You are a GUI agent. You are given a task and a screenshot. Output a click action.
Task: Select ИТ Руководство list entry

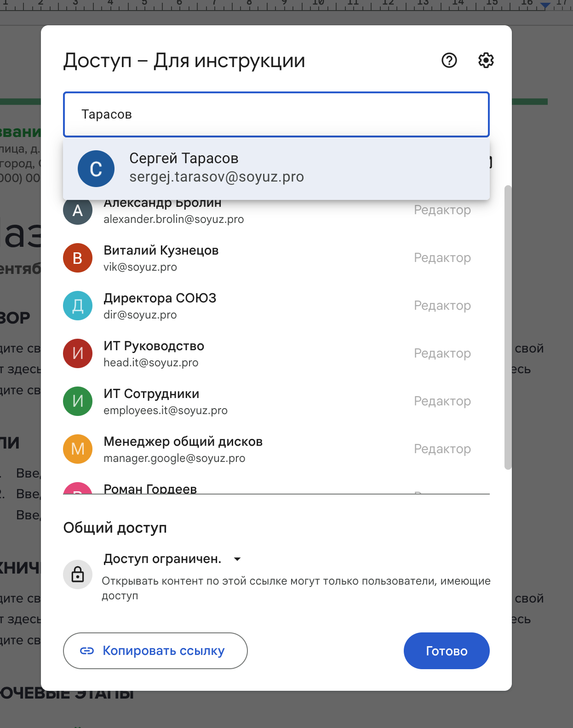[x=276, y=353]
